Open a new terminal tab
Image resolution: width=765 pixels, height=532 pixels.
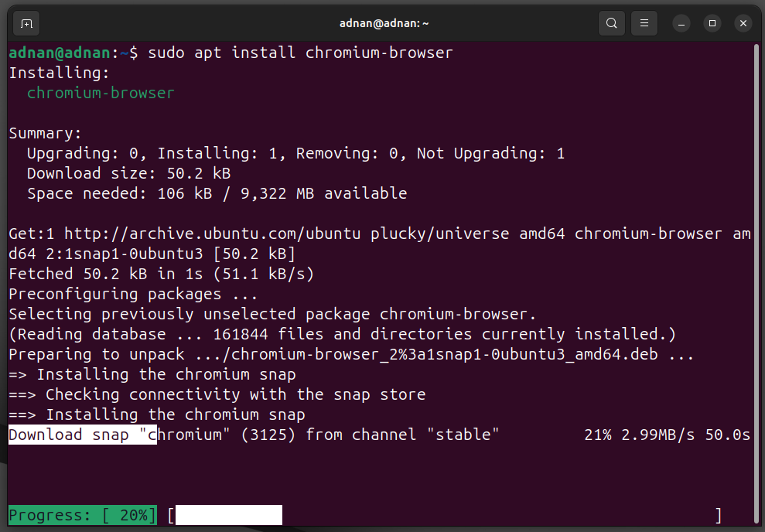click(26, 23)
